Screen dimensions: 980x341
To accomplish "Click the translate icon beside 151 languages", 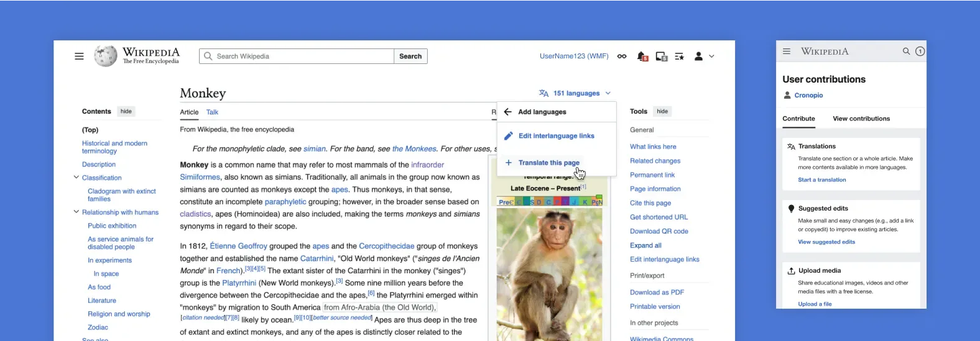I will coord(543,93).
